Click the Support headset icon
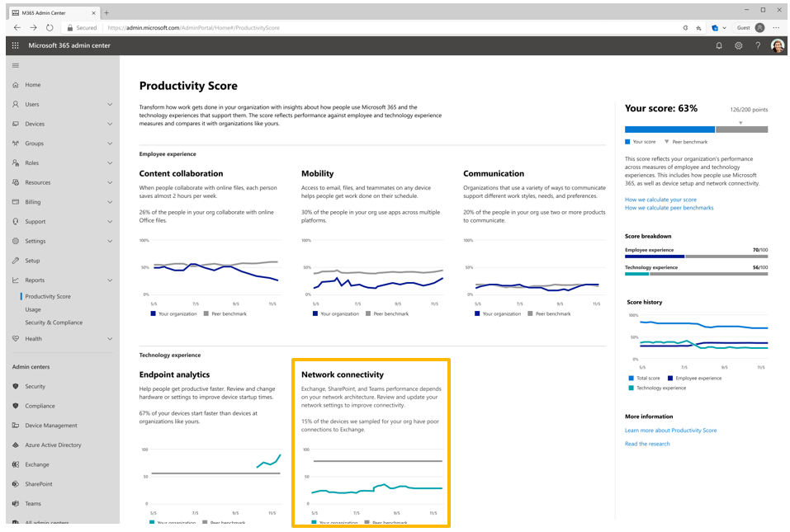 (16, 221)
